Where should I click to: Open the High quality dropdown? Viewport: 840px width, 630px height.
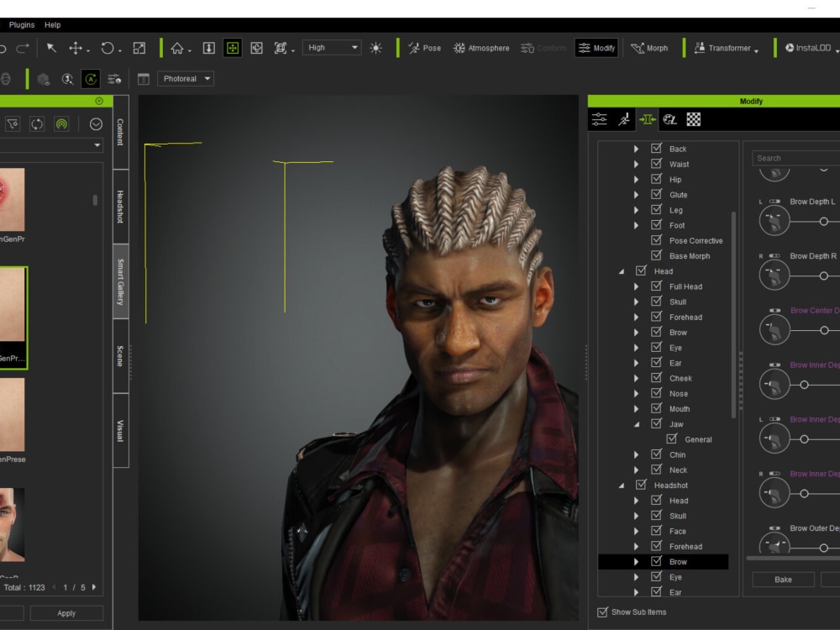[x=332, y=48]
